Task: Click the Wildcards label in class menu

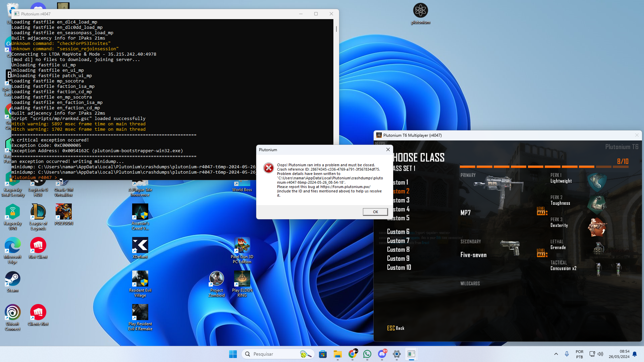Action: [470, 284]
